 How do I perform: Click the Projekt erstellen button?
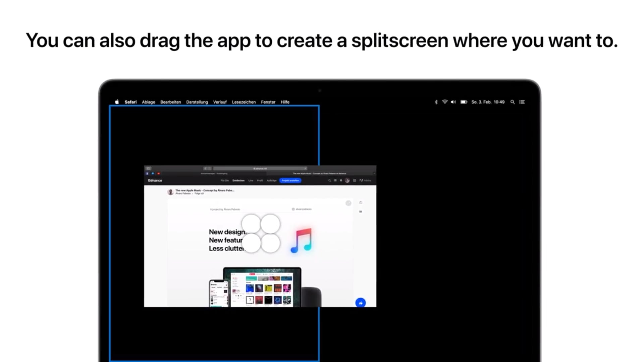click(x=290, y=180)
